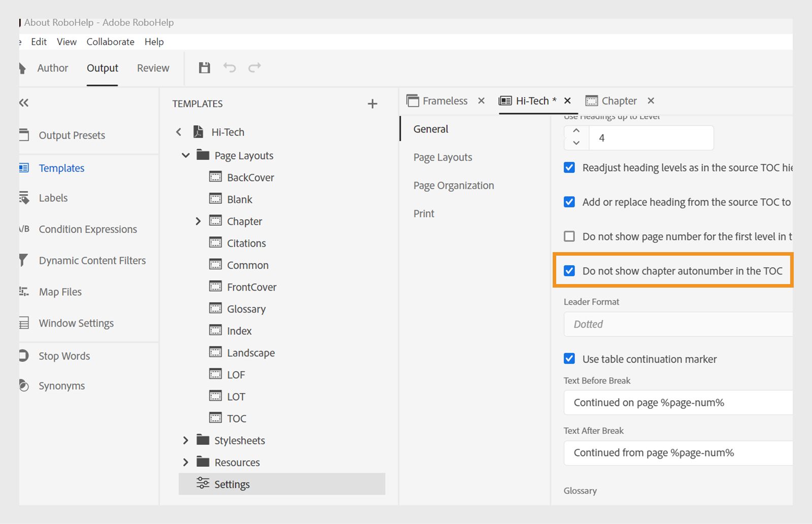This screenshot has width=812, height=524.
Task: Toggle Use table continuation marker checkbox
Action: tap(569, 359)
